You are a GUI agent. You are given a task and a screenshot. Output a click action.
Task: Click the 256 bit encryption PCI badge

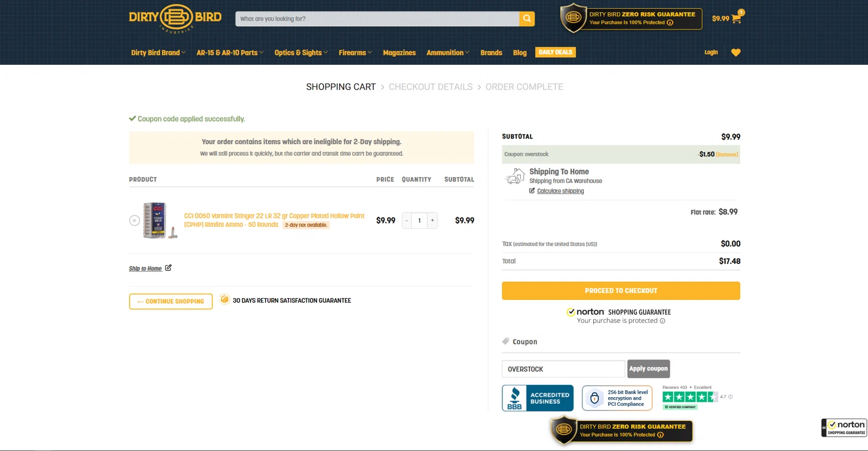click(x=617, y=398)
